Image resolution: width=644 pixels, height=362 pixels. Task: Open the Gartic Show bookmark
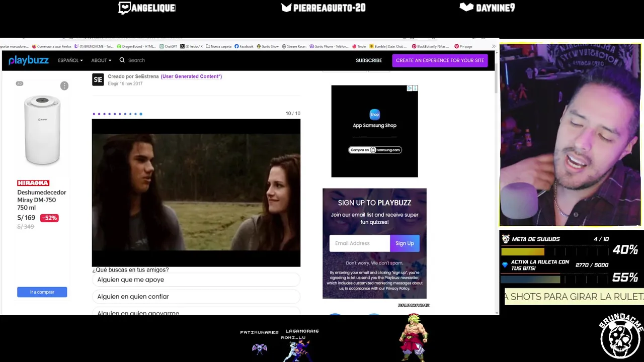pos(268,46)
